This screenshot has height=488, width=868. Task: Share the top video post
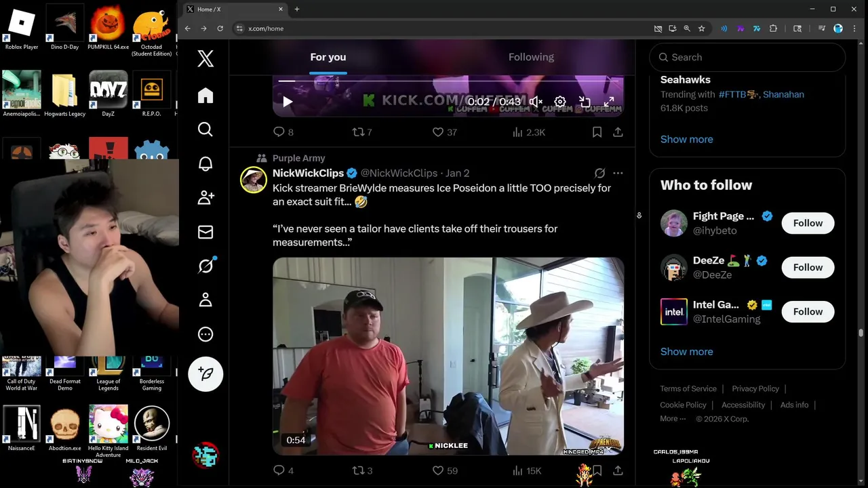tap(618, 132)
